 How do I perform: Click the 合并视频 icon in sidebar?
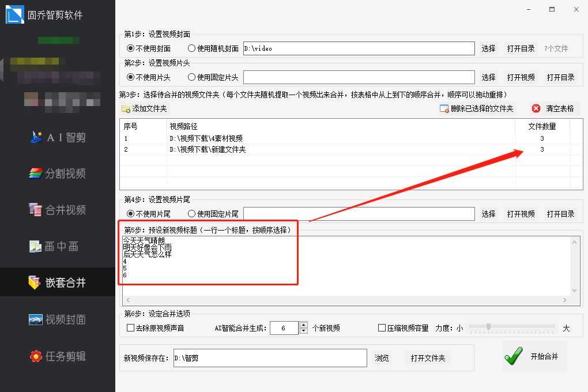36,210
